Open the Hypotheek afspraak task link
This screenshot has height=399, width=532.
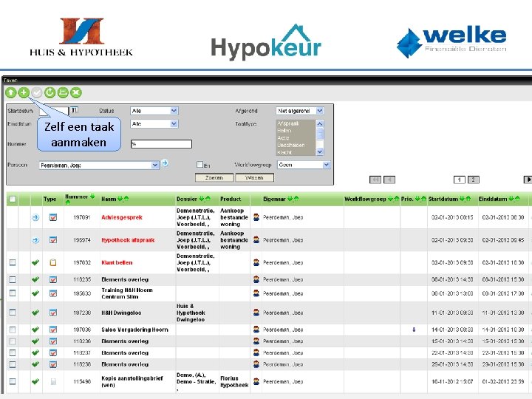coord(128,240)
